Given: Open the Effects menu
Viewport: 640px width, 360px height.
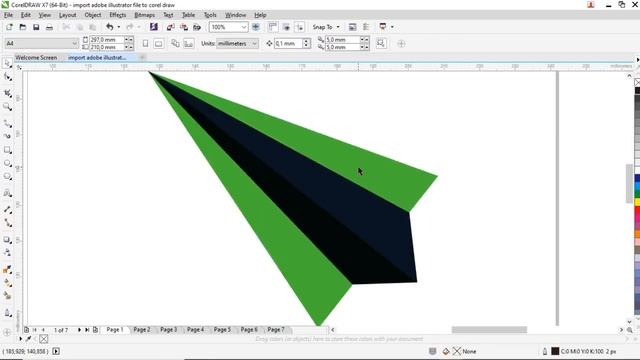Looking at the screenshot, I should pos(118,15).
